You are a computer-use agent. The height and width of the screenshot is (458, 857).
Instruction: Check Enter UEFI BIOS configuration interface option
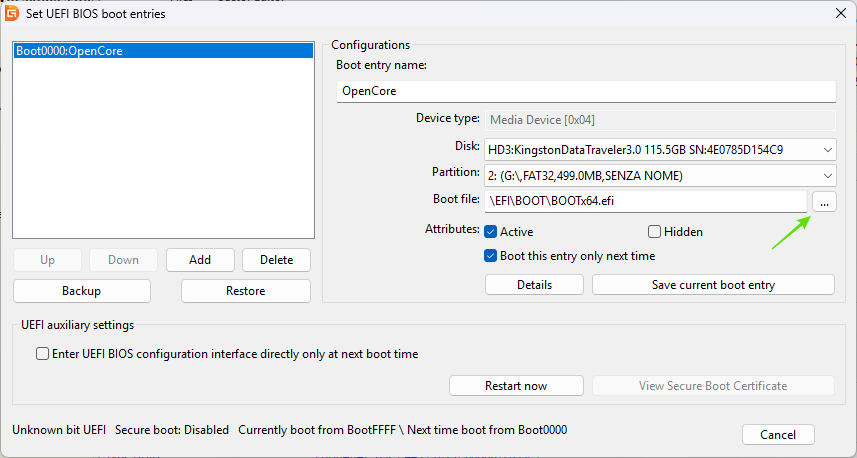[42, 354]
